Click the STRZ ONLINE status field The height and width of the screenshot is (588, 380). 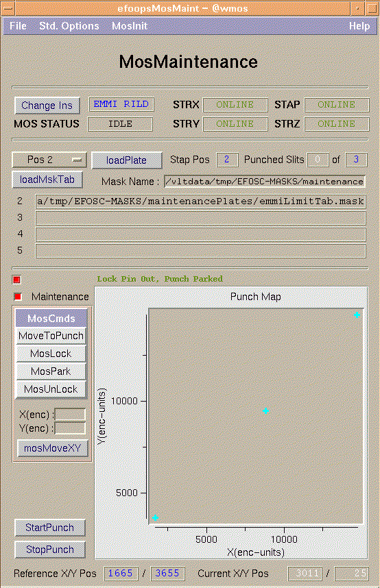coord(337,124)
